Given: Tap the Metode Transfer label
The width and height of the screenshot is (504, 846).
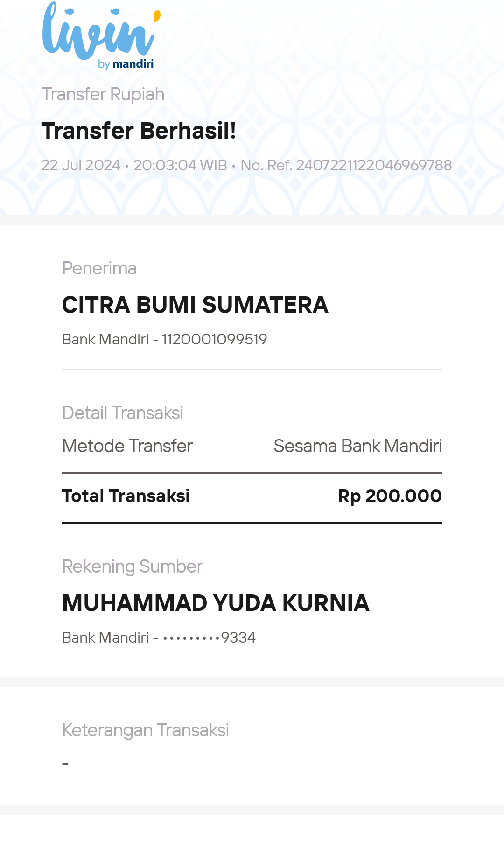Looking at the screenshot, I should 127,447.
